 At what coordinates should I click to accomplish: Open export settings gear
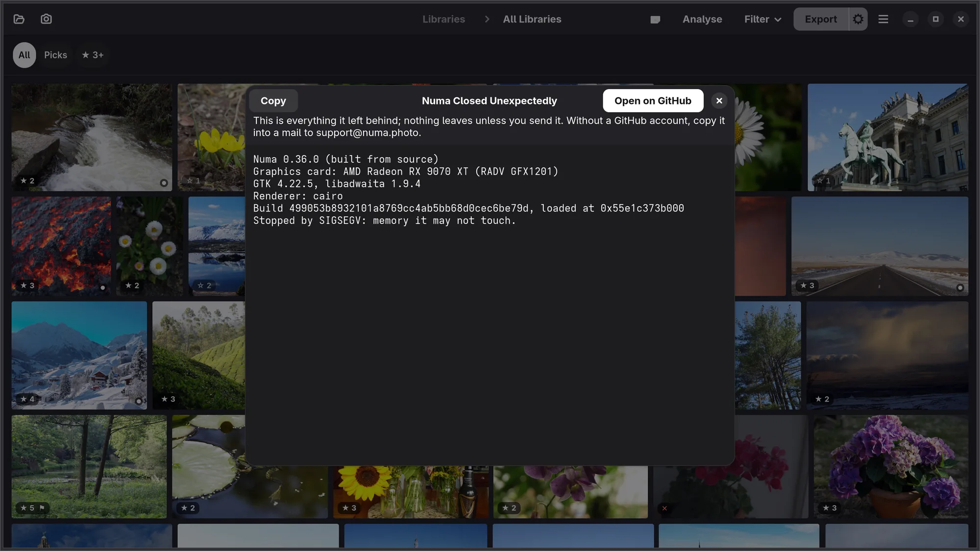tap(858, 19)
